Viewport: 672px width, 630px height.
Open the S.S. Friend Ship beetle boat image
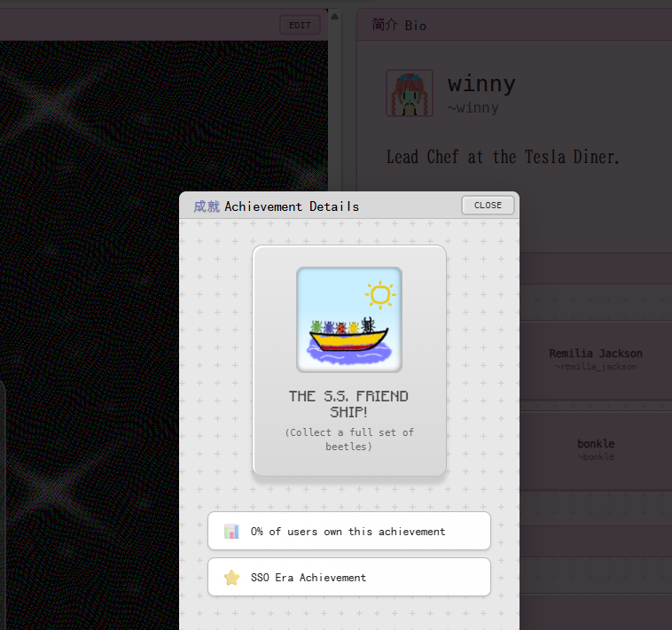point(349,320)
